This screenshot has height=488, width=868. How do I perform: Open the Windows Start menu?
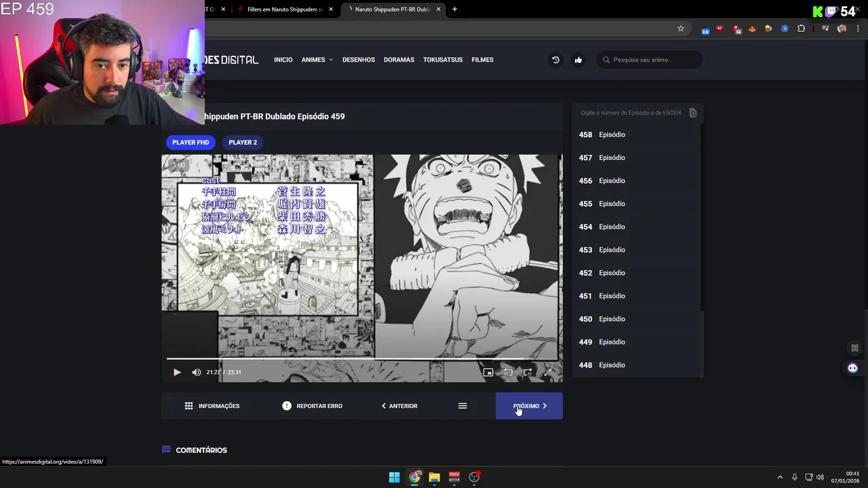(x=394, y=477)
